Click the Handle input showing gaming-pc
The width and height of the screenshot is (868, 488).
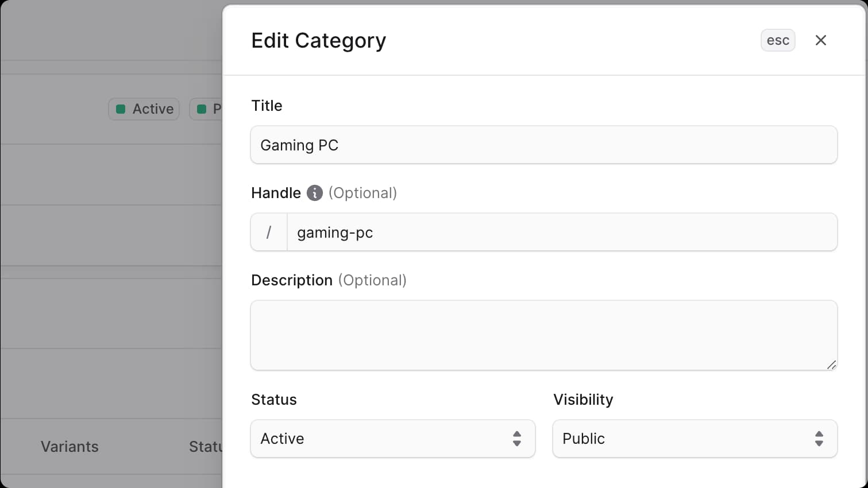coord(562,232)
